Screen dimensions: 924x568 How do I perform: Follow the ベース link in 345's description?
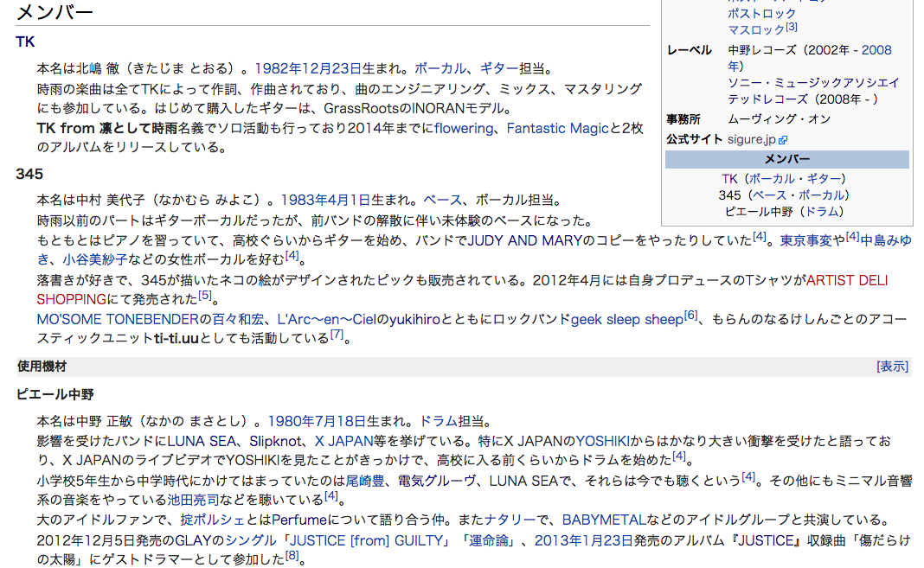pos(443,200)
